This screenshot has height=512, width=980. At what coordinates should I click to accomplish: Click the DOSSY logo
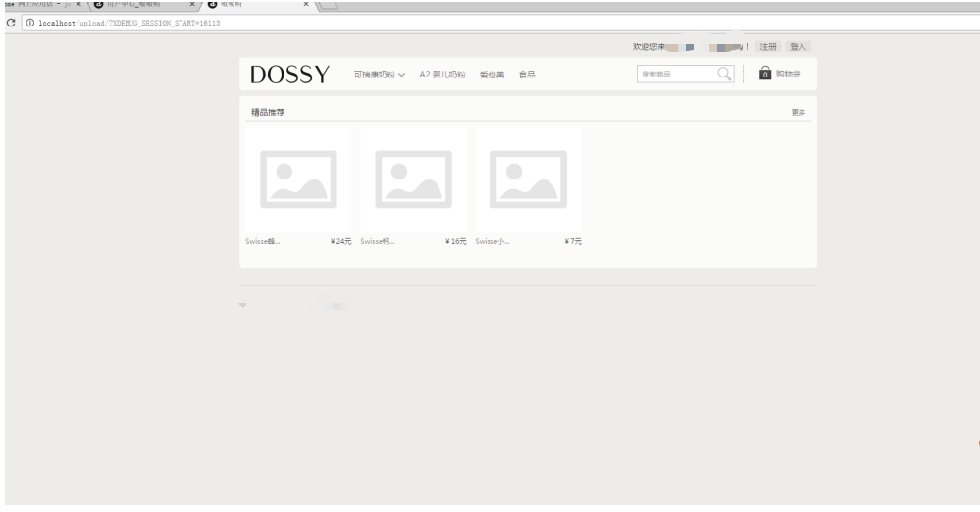290,75
